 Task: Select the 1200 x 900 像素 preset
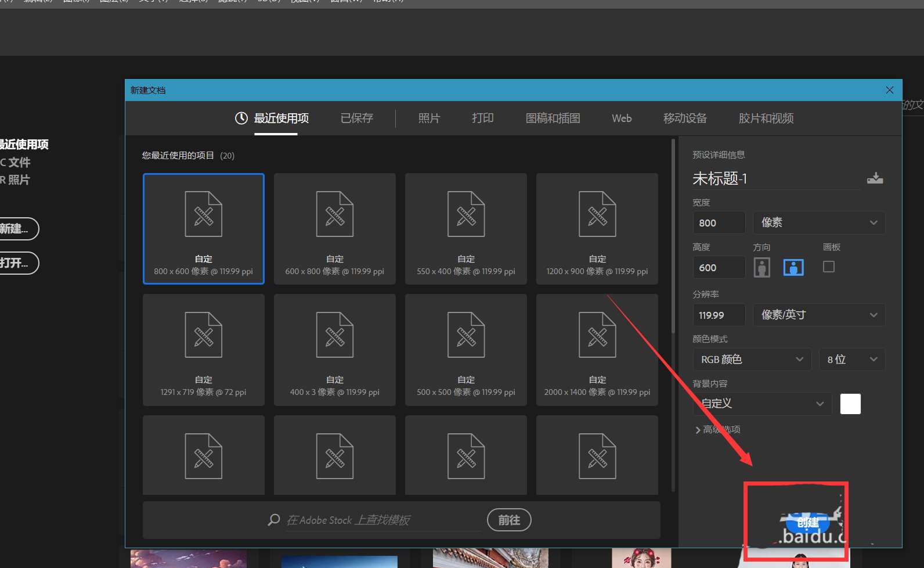[x=597, y=229]
